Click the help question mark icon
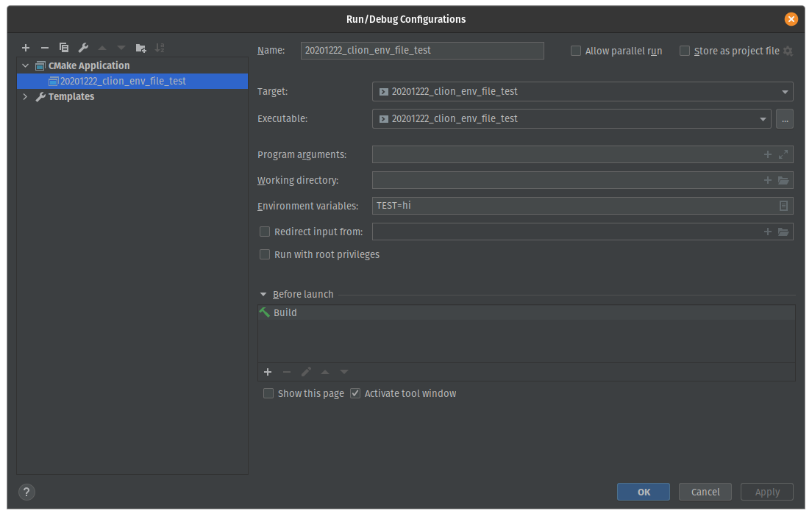 pyautogui.click(x=26, y=492)
